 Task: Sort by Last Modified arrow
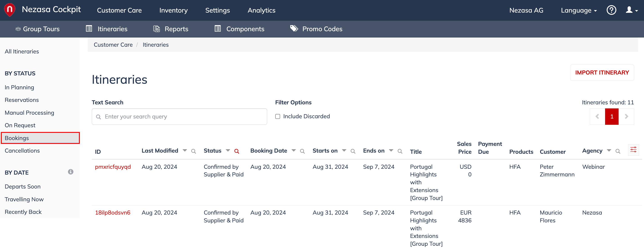(185, 150)
